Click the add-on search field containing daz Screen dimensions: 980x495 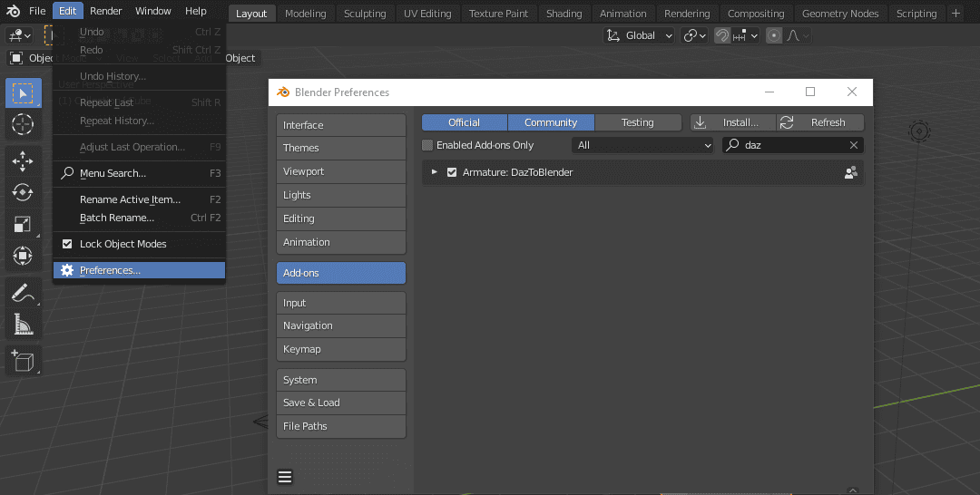792,145
